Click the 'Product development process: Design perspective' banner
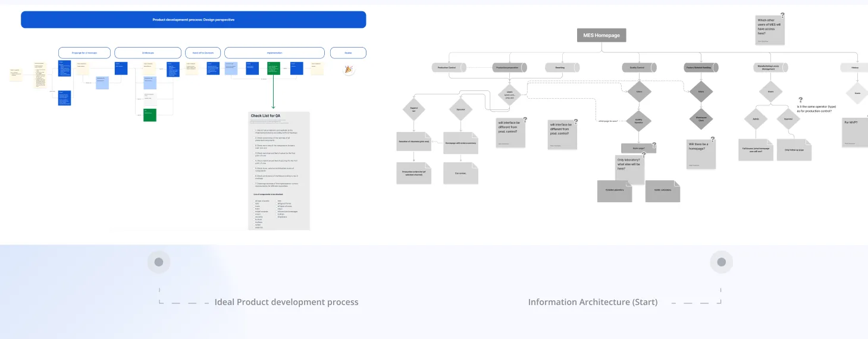 (x=193, y=20)
